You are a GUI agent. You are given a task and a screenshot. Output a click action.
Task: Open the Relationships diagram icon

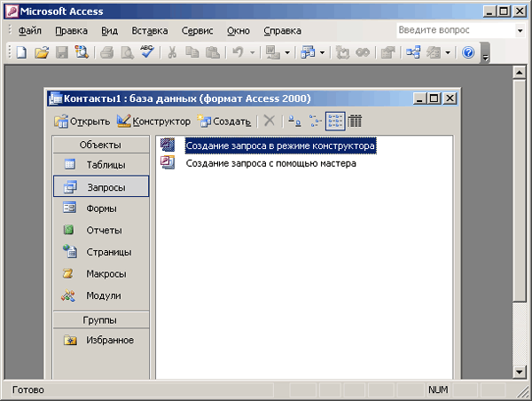point(413,52)
